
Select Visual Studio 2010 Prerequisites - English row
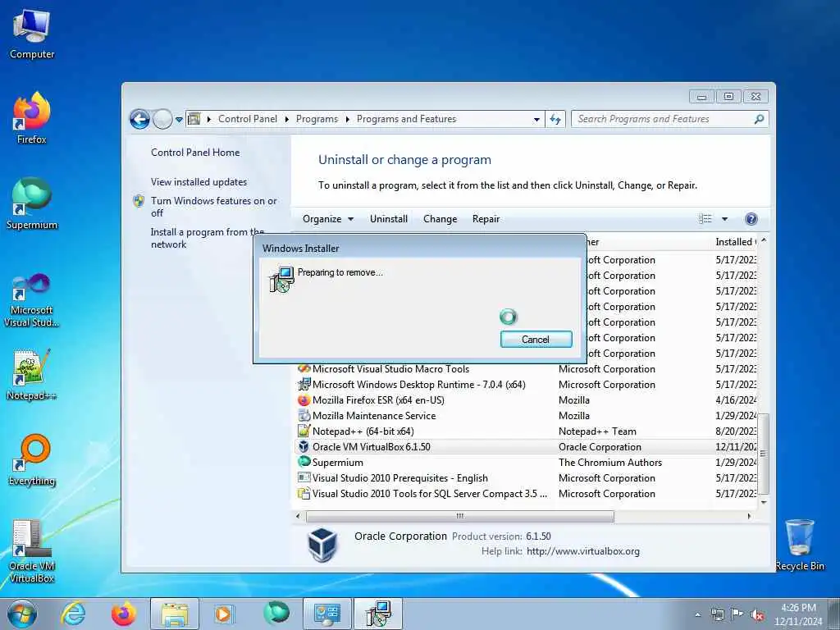(527, 478)
